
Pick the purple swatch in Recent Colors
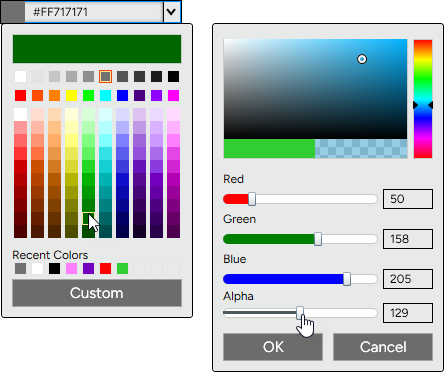coord(88,268)
